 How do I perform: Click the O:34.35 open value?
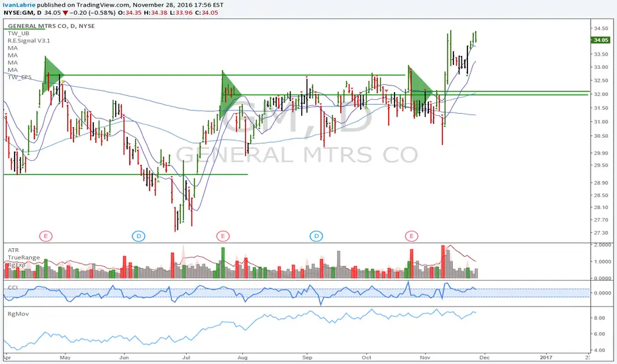(130, 13)
